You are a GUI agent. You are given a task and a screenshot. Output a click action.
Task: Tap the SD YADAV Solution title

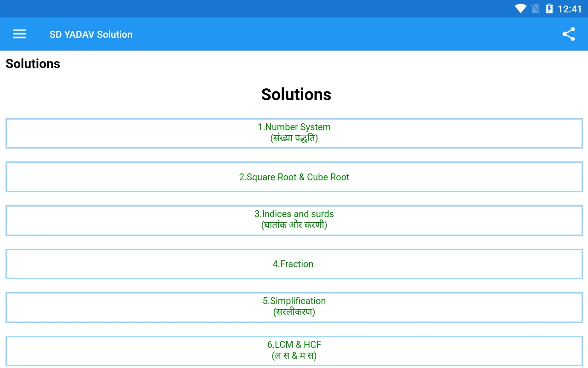(x=91, y=34)
